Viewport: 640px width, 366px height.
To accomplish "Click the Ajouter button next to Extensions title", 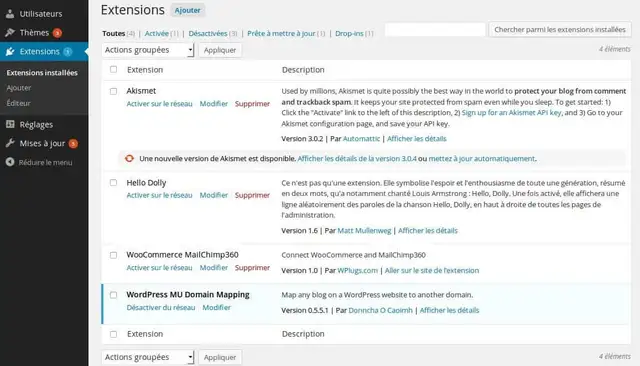I will 187,10.
